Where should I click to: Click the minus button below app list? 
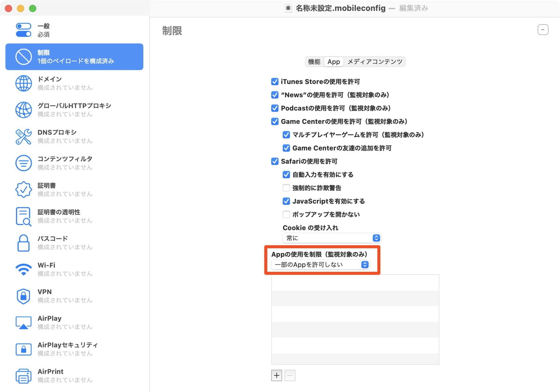pos(290,375)
